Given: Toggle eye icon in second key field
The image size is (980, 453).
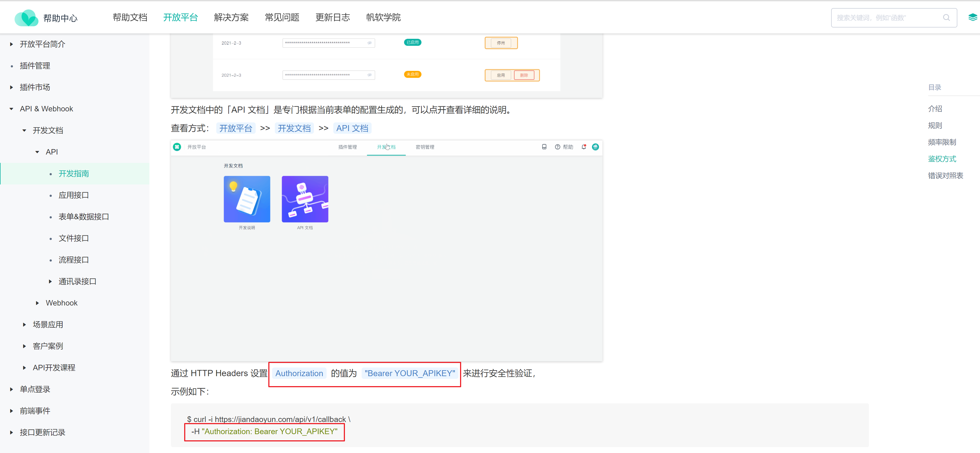Looking at the screenshot, I should click(369, 75).
